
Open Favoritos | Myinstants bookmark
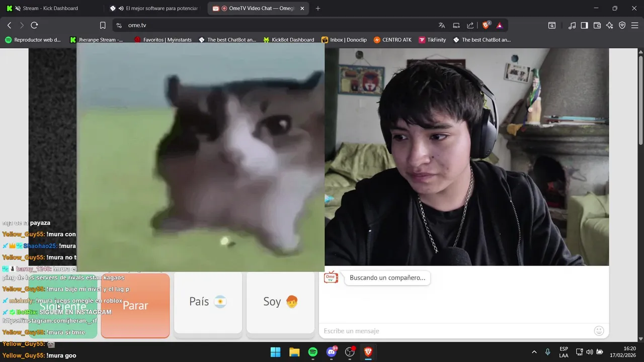tap(163, 40)
